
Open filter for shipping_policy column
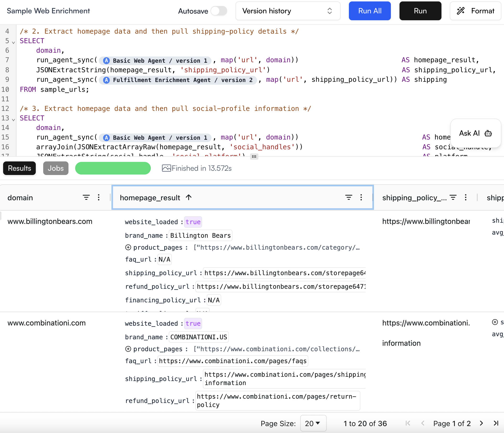pos(453,197)
